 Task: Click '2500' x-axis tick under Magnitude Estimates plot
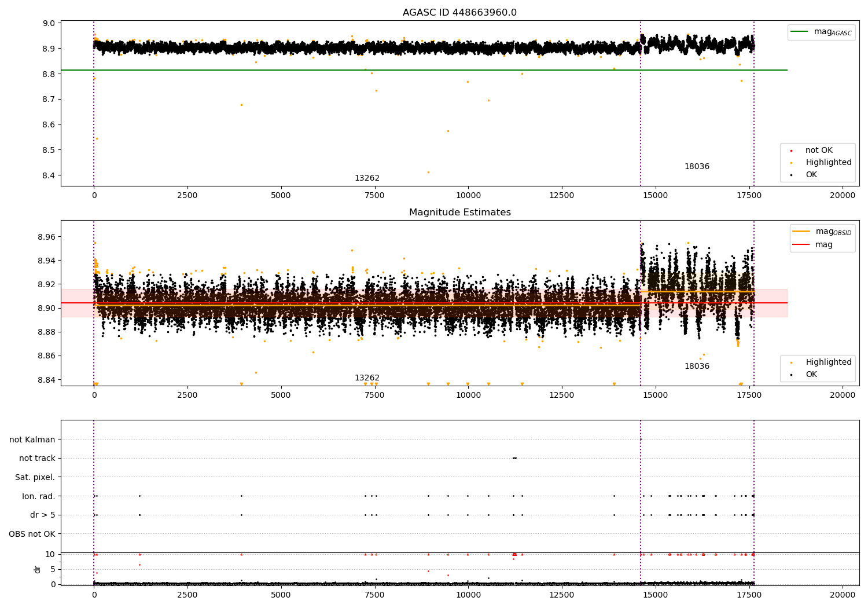tap(187, 395)
